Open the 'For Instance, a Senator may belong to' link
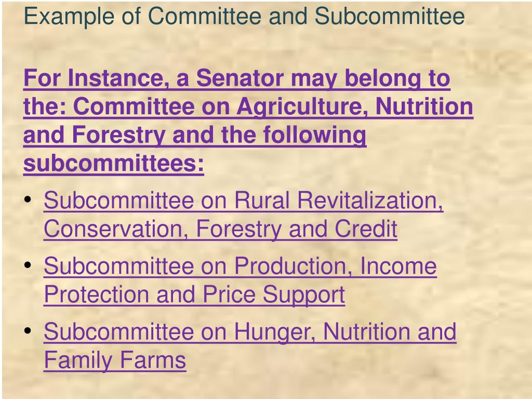The image size is (532, 399). point(237,79)
